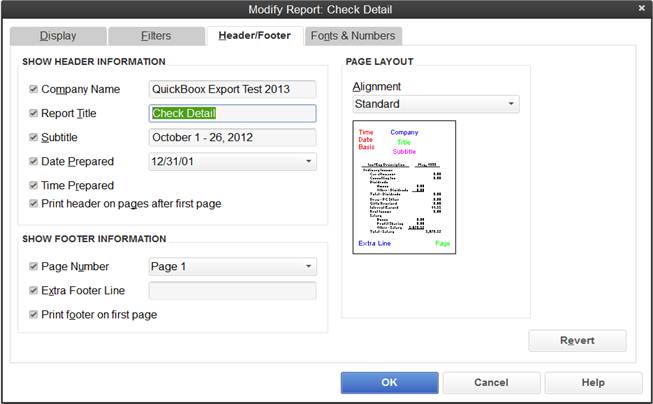The height and width of the screenshot is (404, 653).
Task: Click the Company Name text field
Action: (232, 90)
